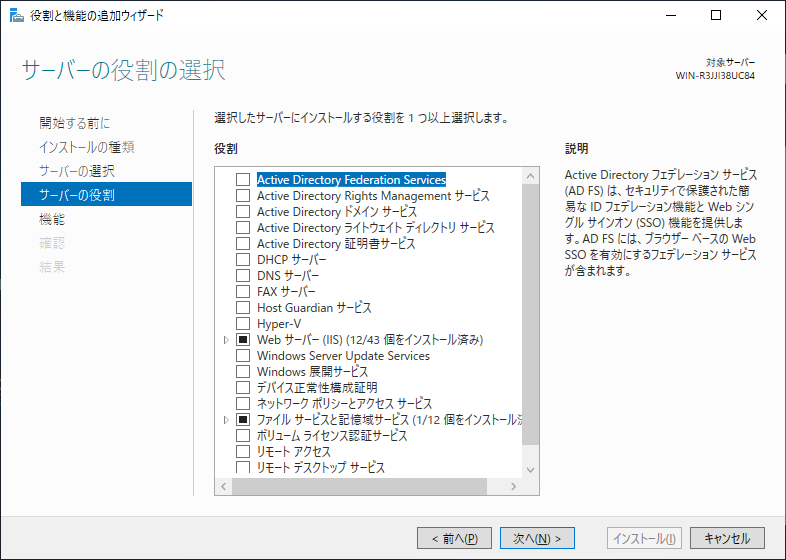The width and height of the screenshot is (786, 560).
Task: Close the wizard window
Action: pyautogui.click(x=762, y=15)
